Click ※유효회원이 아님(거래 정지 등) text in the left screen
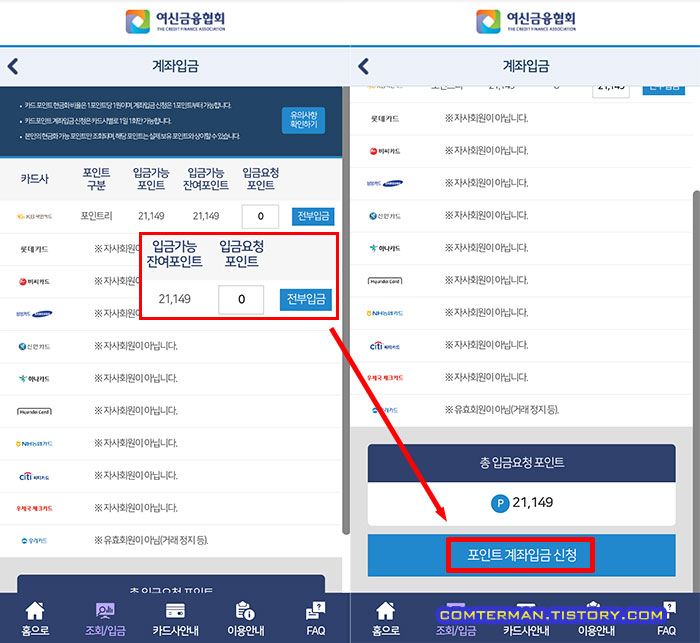This screenshot has height=643, width=700. (x=151, y=540)
